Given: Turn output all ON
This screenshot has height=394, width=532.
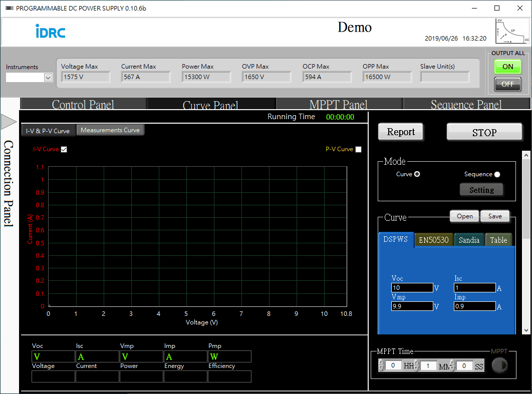Looking at the screenshot, I should (x=507, y=67).
